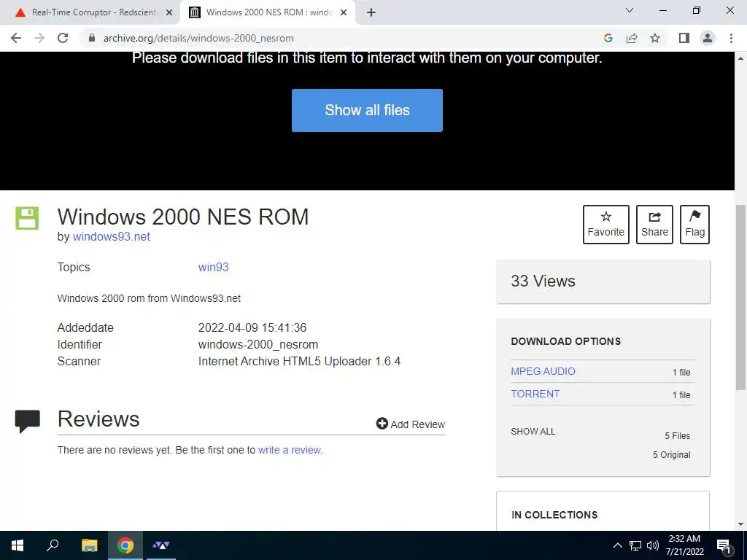Show hidden system tray icons
The width and height of the screenshot is (747, 560).
click(617, 545)
